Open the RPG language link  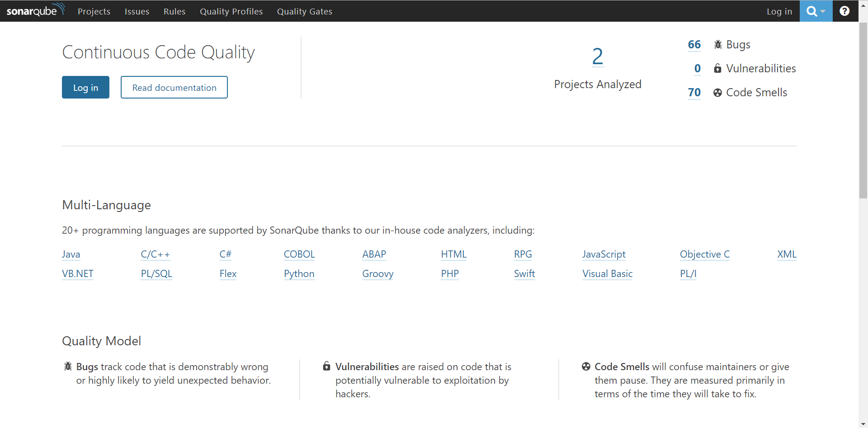(x=523, y=254)
